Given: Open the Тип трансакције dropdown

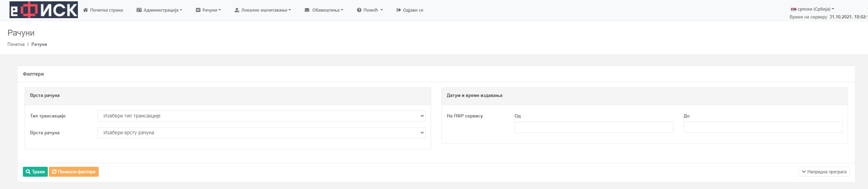Looking at the screenshot, I should 261,116.
